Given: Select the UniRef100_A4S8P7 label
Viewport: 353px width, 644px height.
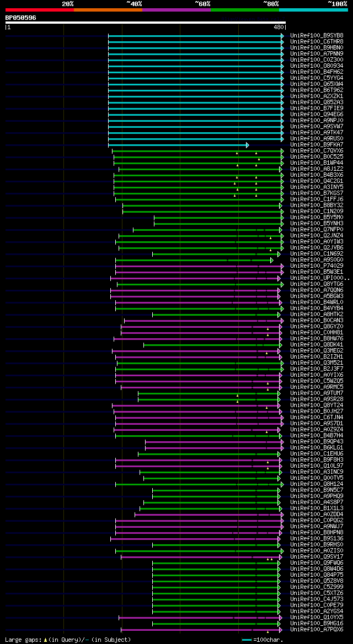Looking at the screenshot, I should click(317, 502).
